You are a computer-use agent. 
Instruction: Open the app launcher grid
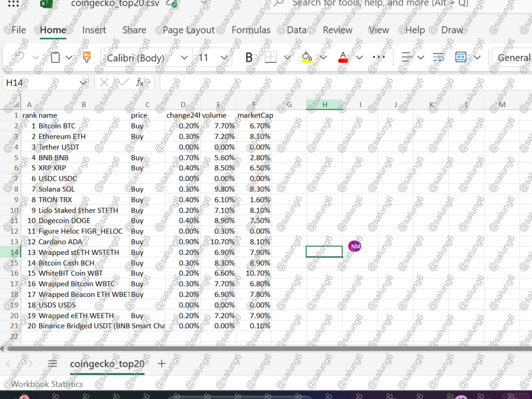13,3
